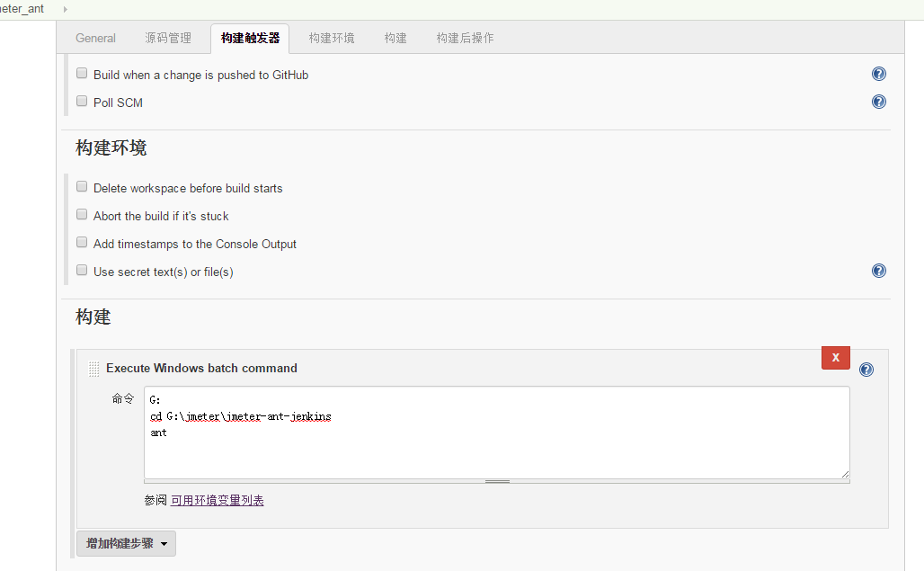Click the drag handle of the batch command step
Image resolution: width=924 pixels, height=571 pixels.
[93, 369]
